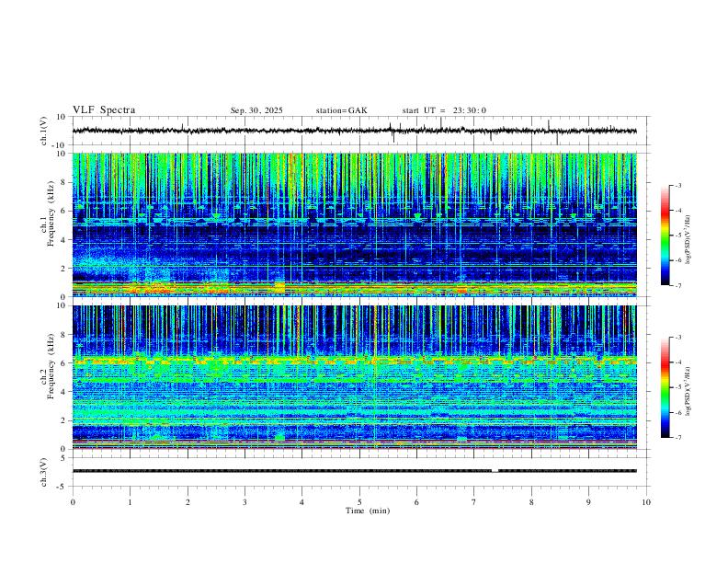Image resolution: width=728 pixels, height=563 pixels.
Task: Click the ch.1 colorbar log(PSD) label
Action: 688,240
